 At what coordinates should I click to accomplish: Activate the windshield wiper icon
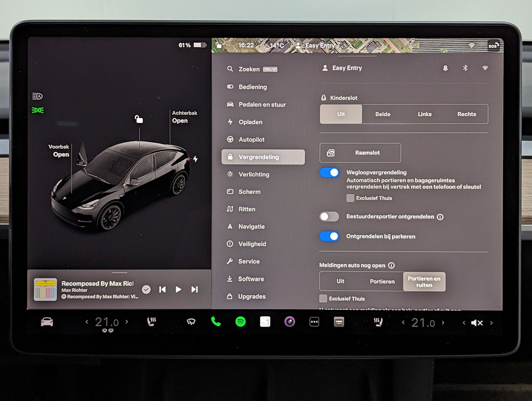191,322
